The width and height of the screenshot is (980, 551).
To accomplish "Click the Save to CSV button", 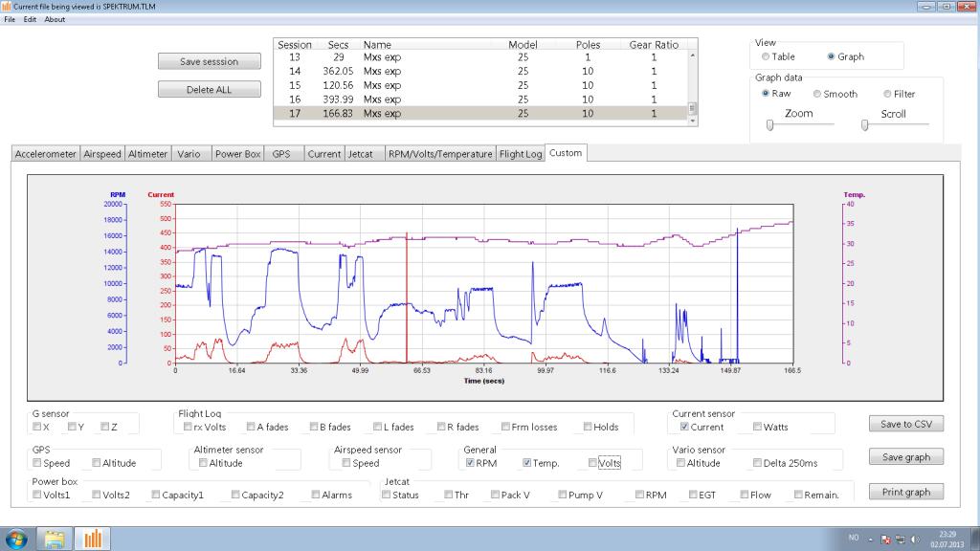I will (x=905, y=424).
